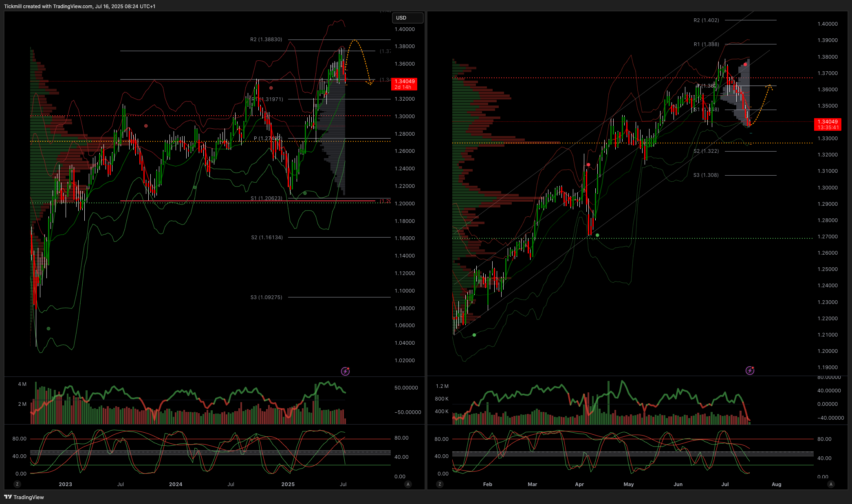Click the 1.02000 price scale value
852x504 pixels.
tap(405, 361)
